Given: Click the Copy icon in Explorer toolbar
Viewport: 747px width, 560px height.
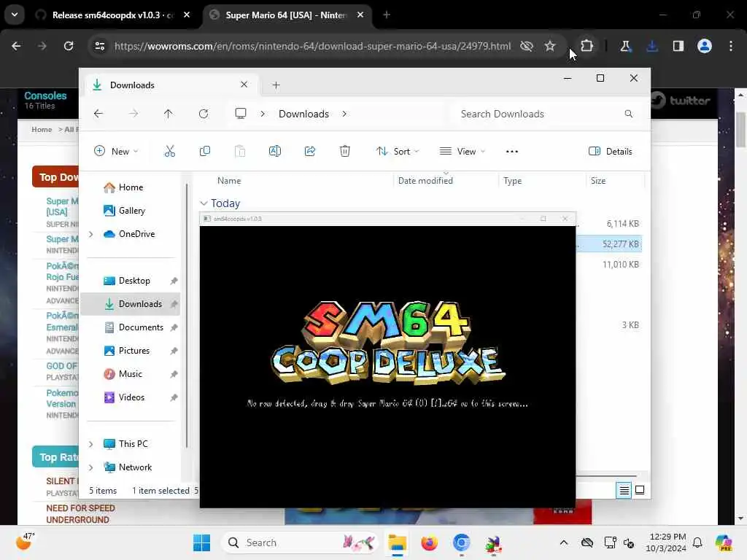Looking at the screenshot, I should pos(205,152).
